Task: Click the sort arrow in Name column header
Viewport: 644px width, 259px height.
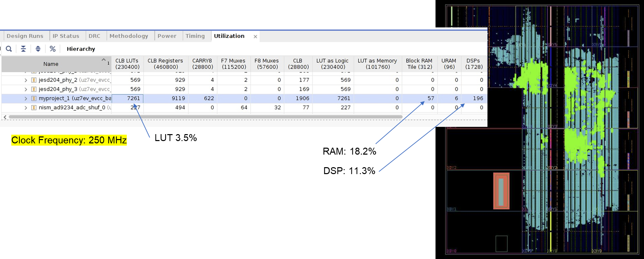Action: click(x=104, y=60)
